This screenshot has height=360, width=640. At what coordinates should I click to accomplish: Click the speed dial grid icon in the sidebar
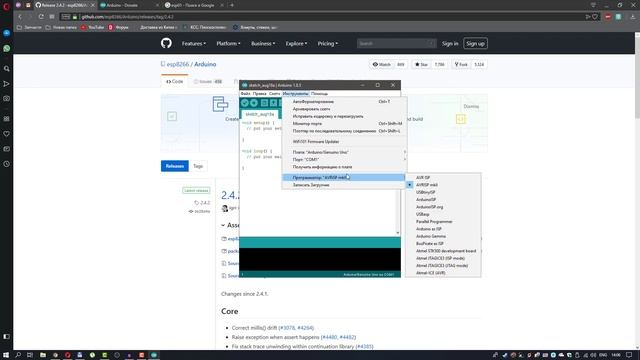tap(7, 119)
